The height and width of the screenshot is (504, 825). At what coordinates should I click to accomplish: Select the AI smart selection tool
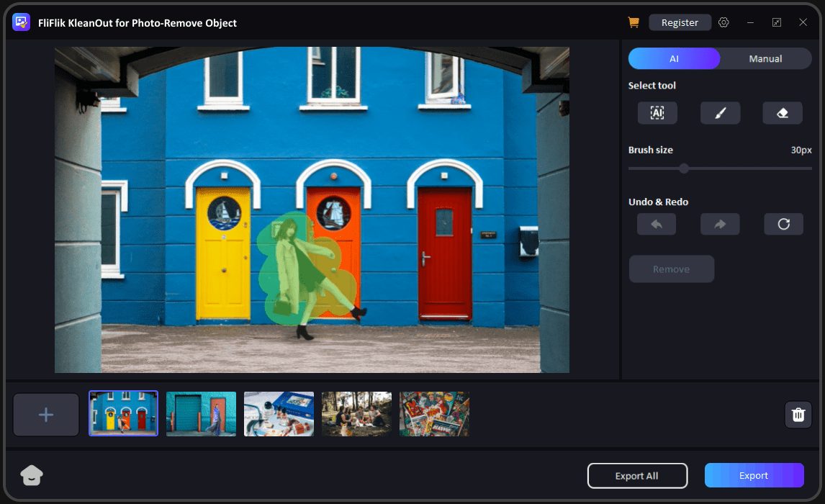[x=657, y=112]
